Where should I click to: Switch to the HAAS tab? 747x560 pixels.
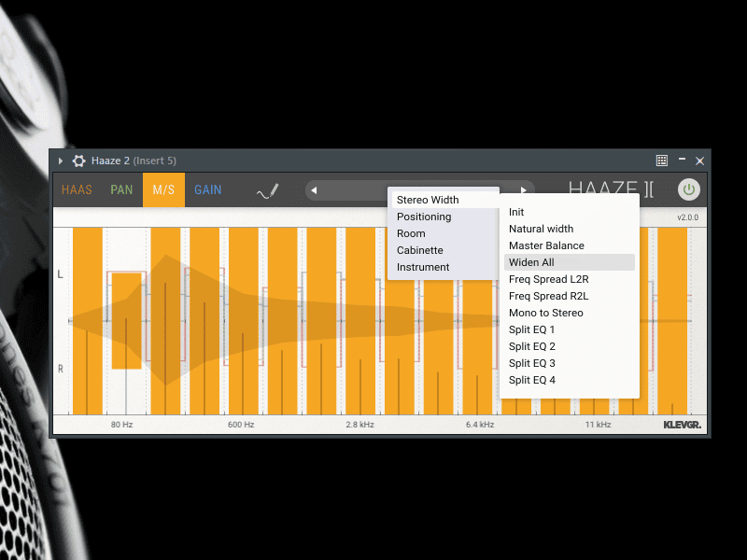[77, 189]
